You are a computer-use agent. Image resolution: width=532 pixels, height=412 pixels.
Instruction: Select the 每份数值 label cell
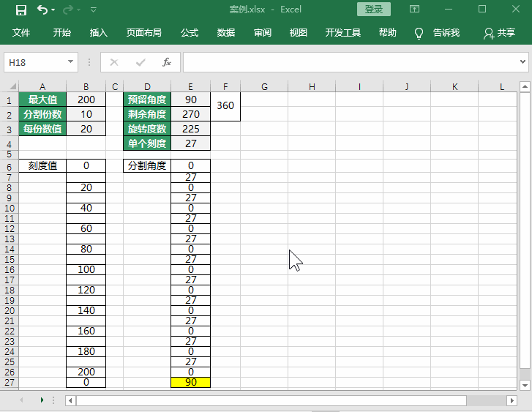[42, 129]
